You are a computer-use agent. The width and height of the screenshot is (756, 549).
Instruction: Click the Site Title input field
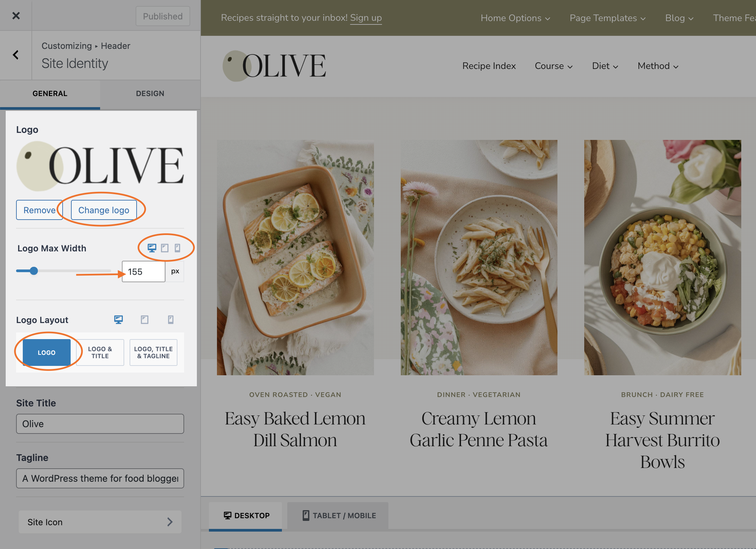[x=100, y=424]
